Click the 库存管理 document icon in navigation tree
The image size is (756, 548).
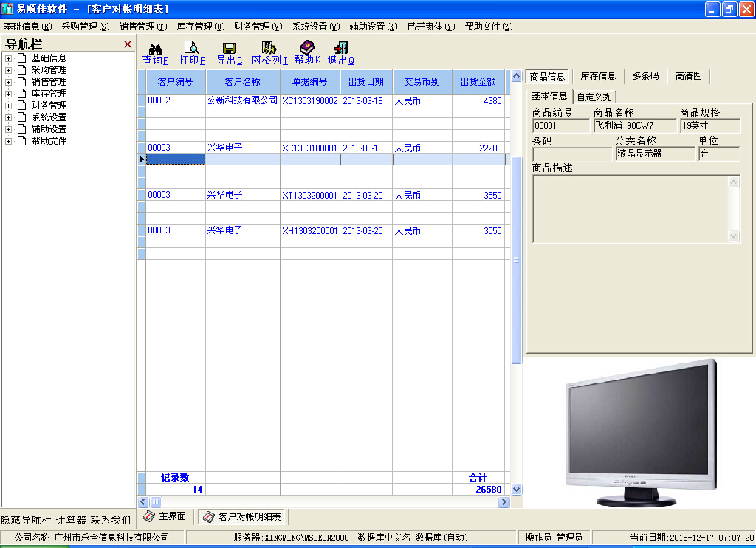[x=21, y=94]
